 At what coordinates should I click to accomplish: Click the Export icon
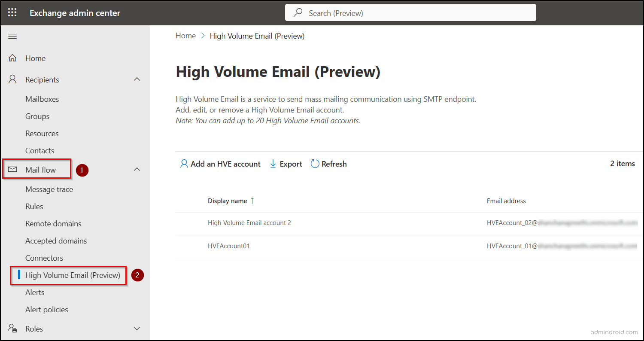click(273, 164)
